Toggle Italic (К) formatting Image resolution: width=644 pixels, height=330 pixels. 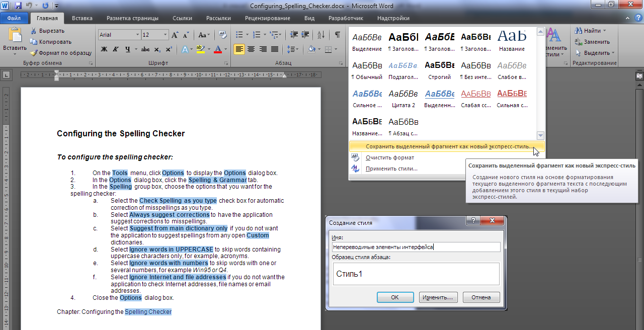[116, 49]
